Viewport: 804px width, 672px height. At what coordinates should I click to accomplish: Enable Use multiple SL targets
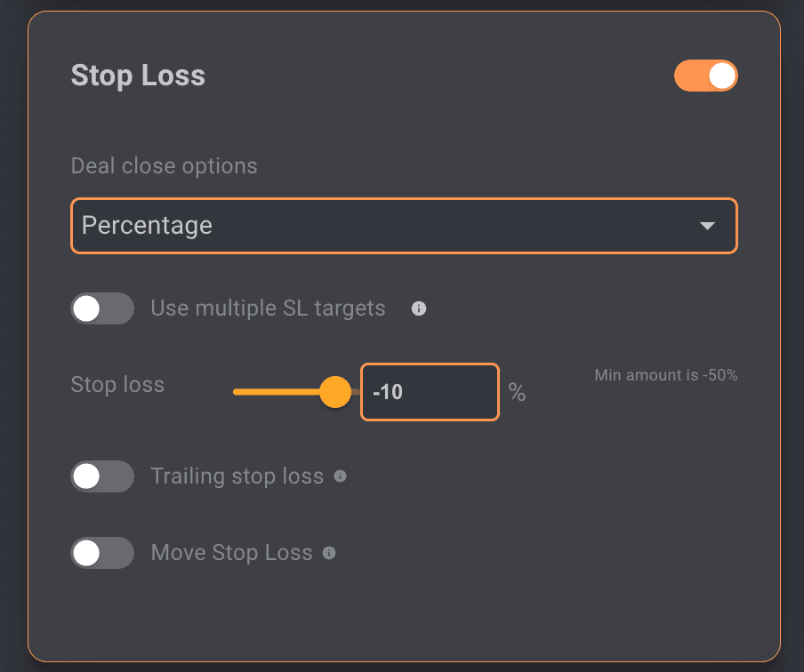tap(102, 308)
